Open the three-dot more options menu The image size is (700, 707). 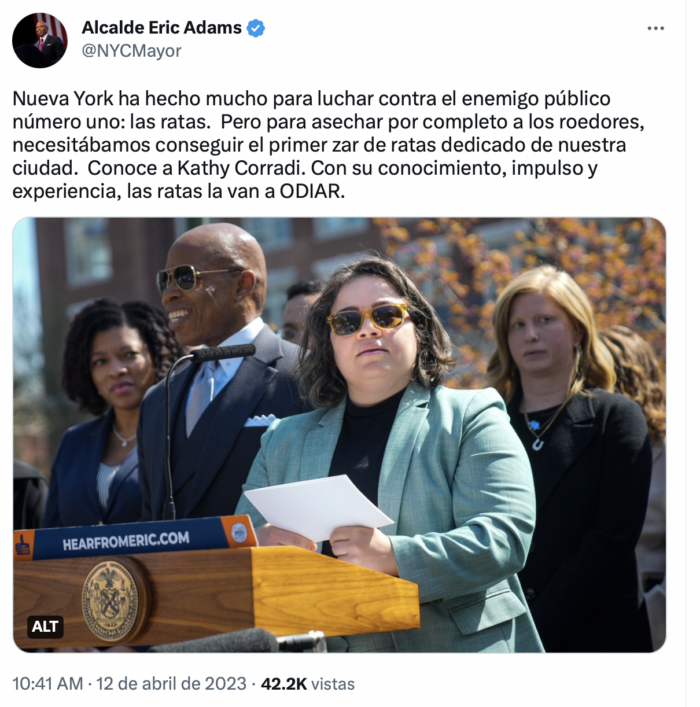(x=655, y=28)
